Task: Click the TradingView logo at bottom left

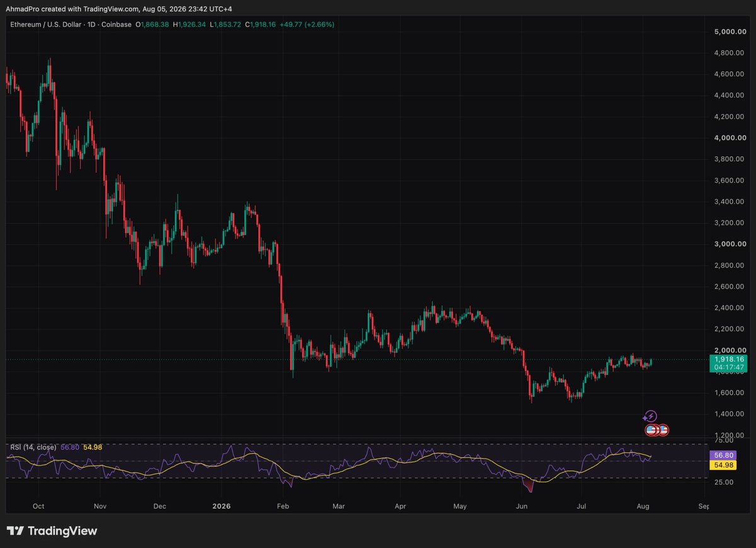Action: tap(52, 531)
